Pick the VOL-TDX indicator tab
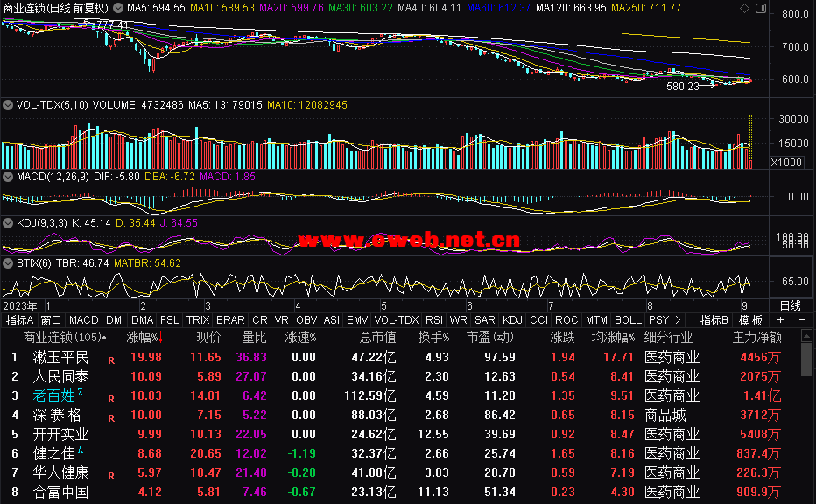816x504 pixels. tap(397, 320)
